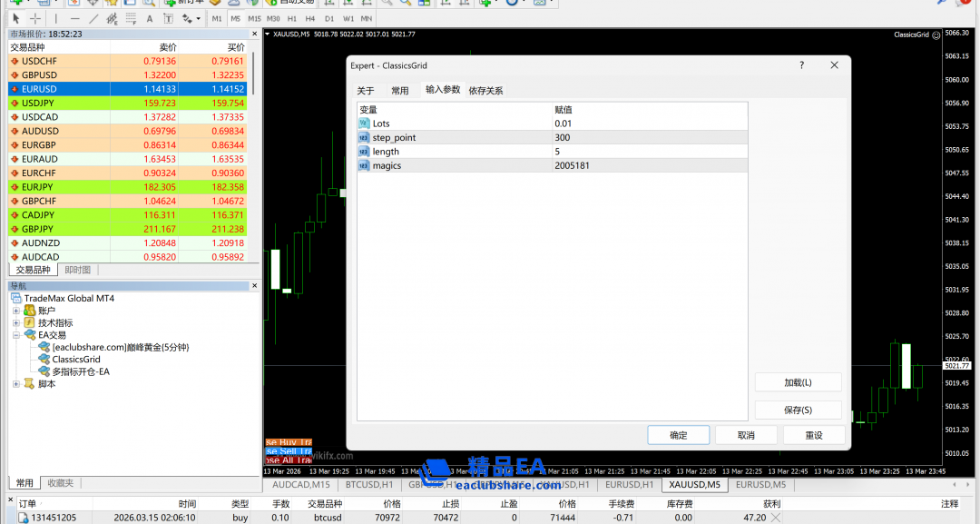Click the ClassicsGrid expert advisor icon
Viewport: 980px width, 524px height.
point(44,360)
